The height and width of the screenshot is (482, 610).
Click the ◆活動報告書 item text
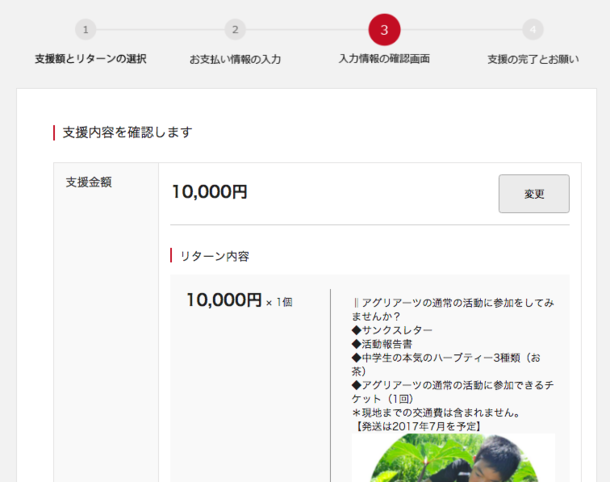[x=385, y=344]
